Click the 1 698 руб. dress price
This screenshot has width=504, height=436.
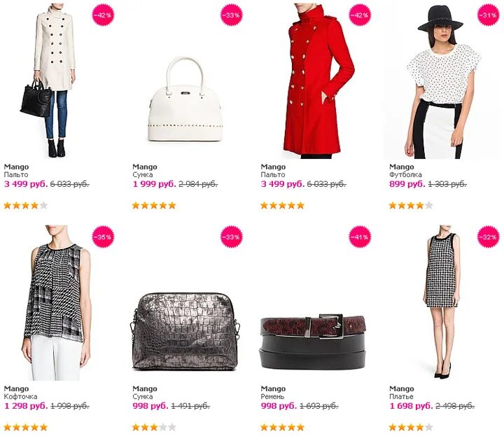pyautogui.click(x=411, y=406)
